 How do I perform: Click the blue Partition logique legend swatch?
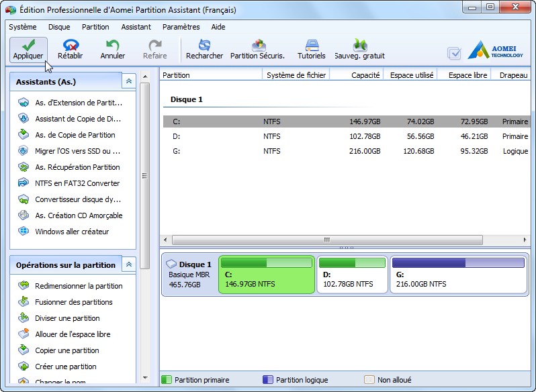(x=268, y=380)
